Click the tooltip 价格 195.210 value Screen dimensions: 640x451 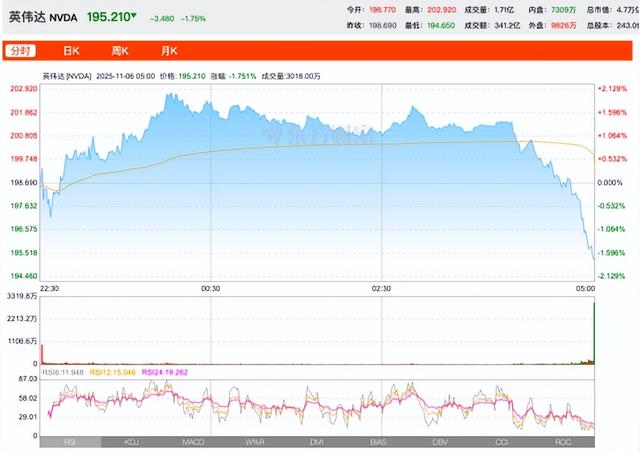[x=192, y=76]
